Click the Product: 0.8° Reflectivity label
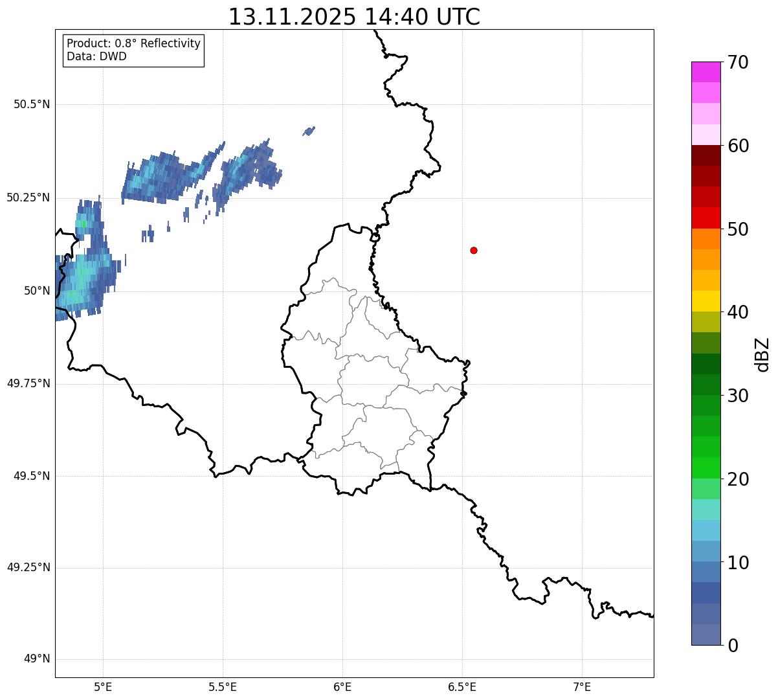 134,43
